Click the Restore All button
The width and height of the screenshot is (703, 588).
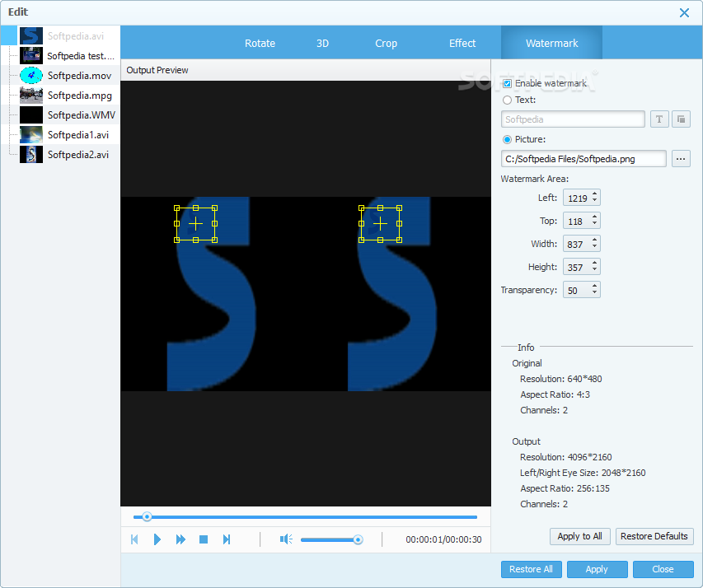click(531, 569)
